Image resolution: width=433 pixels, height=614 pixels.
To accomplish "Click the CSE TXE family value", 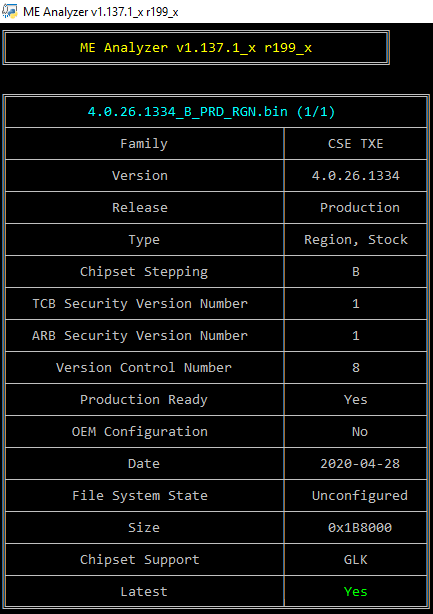I will coord(355,144).
